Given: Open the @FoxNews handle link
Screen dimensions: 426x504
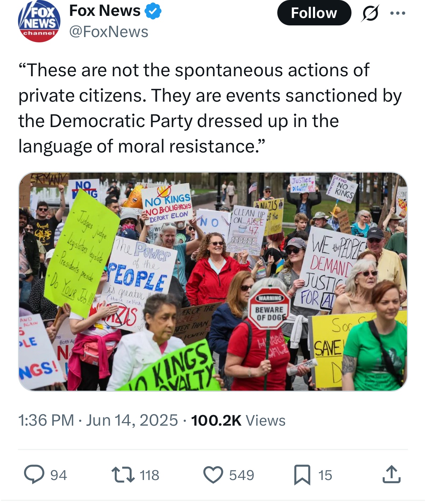Looking at the screenshot, I should [109, 32].
